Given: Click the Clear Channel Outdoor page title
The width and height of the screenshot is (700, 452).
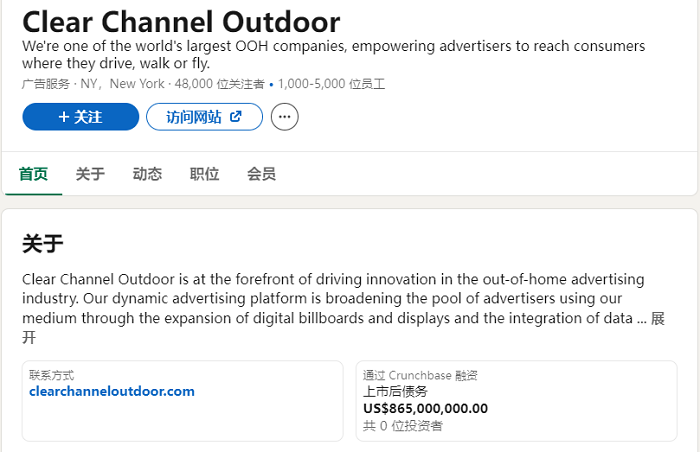Looking at the screenshot, I should (181, 21).
